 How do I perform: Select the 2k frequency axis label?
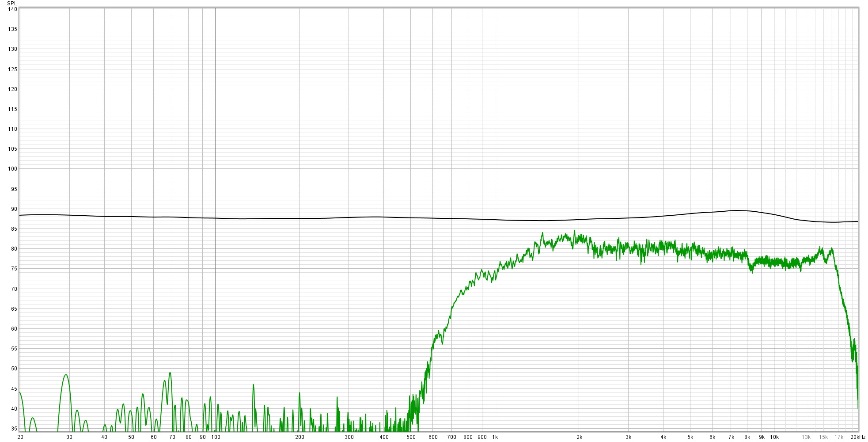coord(579,437)
